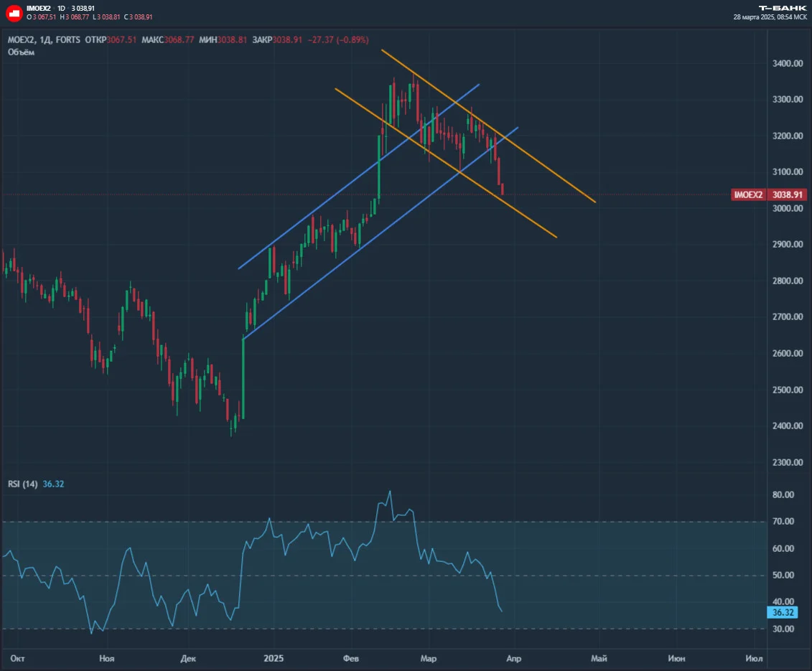Click the 'MOEX2, 1Д, FORTS' chart legend title
812x671 pixels.
(44, 40)
